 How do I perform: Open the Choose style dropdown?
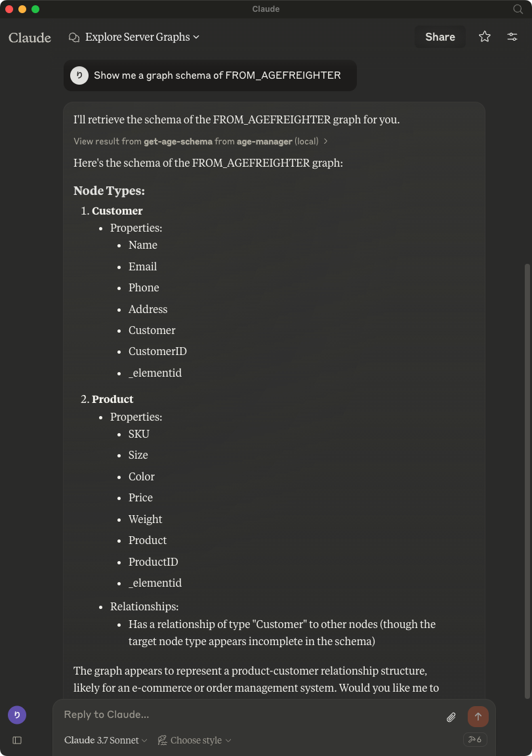pos(197,740)
